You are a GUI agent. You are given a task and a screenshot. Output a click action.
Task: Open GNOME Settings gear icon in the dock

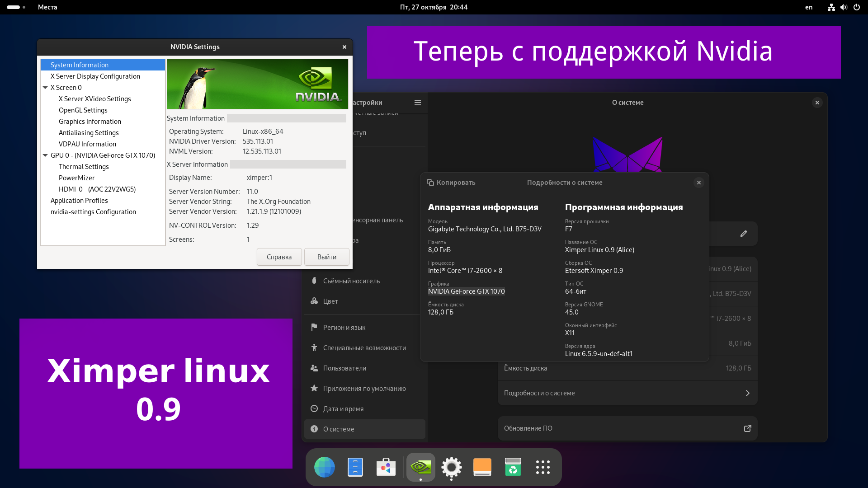452,467
